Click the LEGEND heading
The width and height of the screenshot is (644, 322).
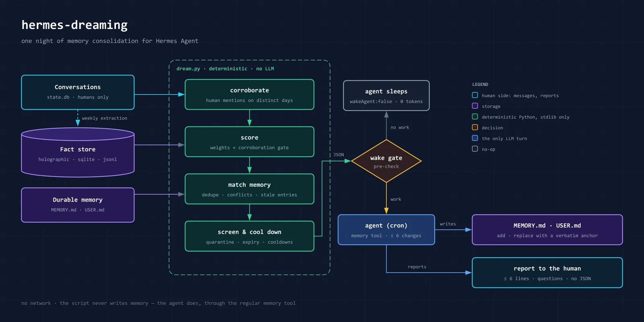tap(480, 85)
